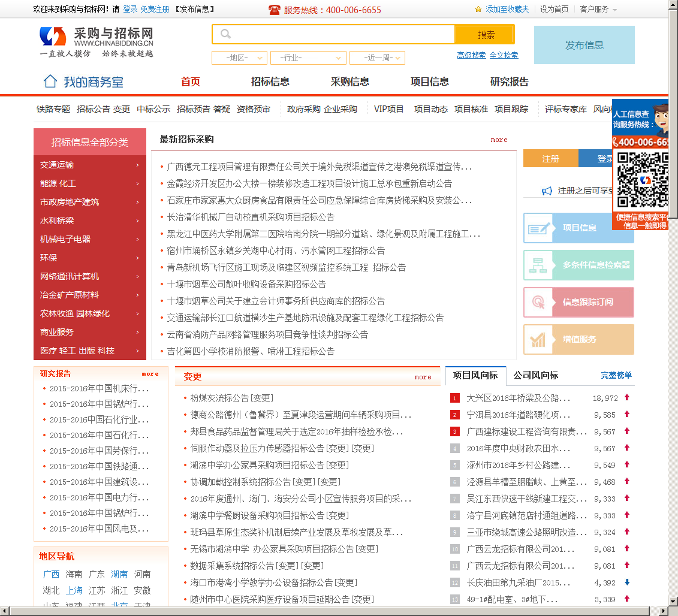
Task: Expand the 机械电子电器 category
Action: [90, 239]
